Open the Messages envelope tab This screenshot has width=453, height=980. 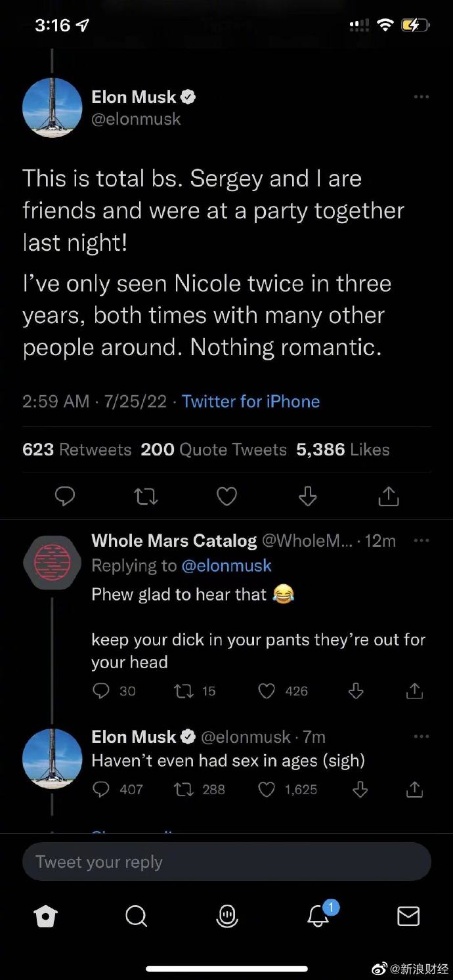408,916
